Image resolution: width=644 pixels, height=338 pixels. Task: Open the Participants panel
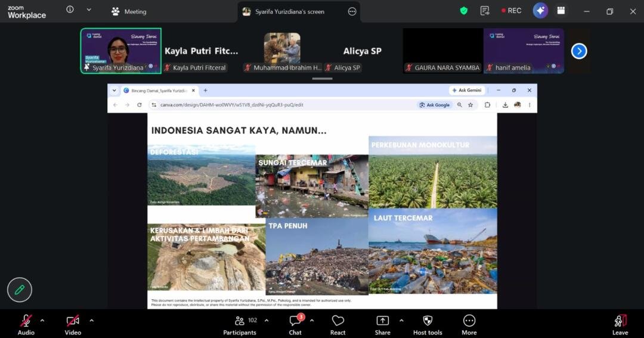coord(240,325)
